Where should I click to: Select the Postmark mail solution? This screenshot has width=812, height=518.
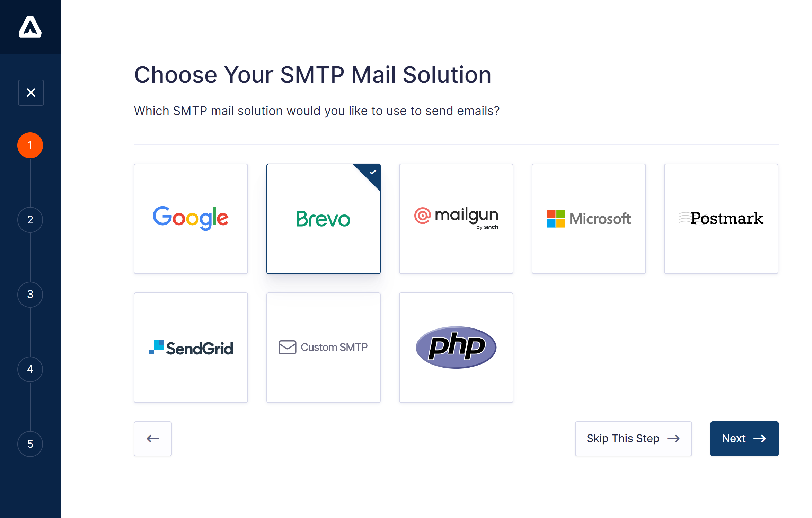click(x=721, y=219)
